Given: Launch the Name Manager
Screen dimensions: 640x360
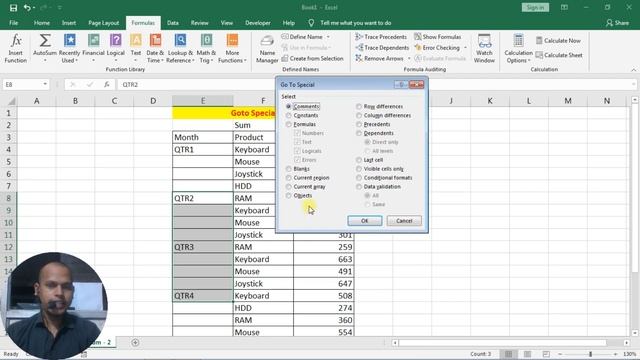Looking at the screenshot, I should point(267,49).
